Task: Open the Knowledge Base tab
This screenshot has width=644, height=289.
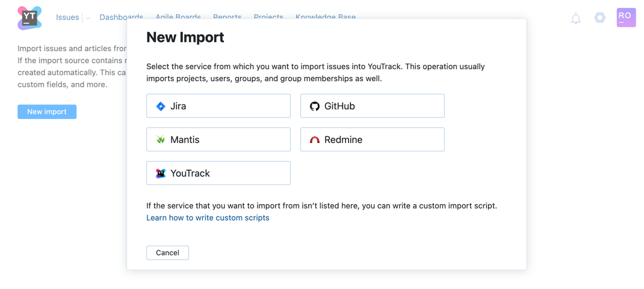Action: [326, 17]
